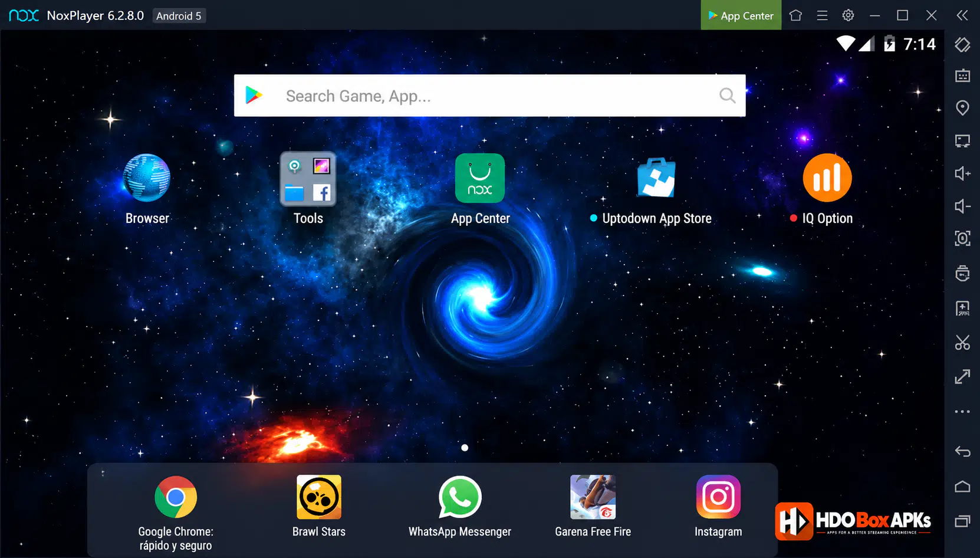The width and height of the screenshot is (980, 558).
Task: Launch the IQ Option app
Action: point(827,178)
